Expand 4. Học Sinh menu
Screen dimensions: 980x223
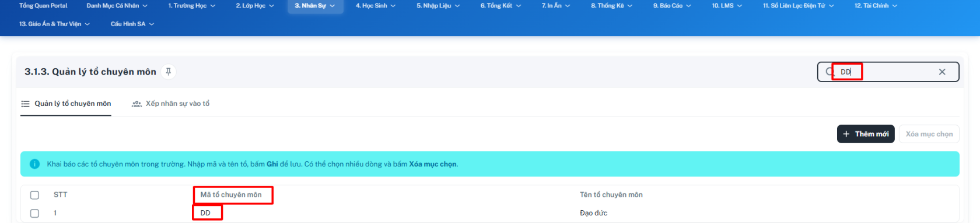pos(376,6)
